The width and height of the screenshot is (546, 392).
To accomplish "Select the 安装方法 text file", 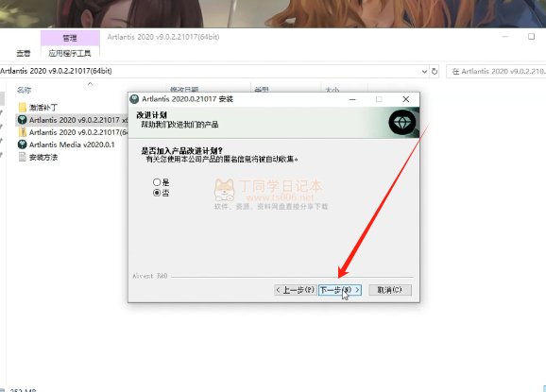I will (x=38, y=157).
